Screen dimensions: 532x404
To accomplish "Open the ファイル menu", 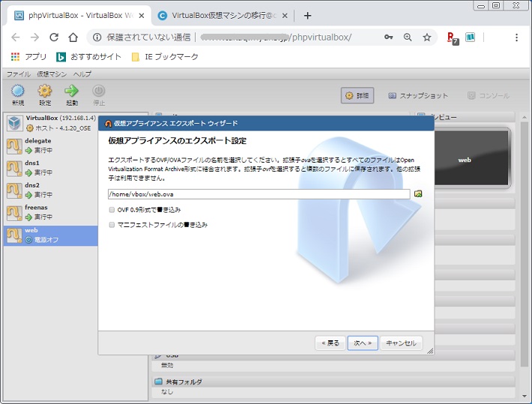I will [19, 74].
